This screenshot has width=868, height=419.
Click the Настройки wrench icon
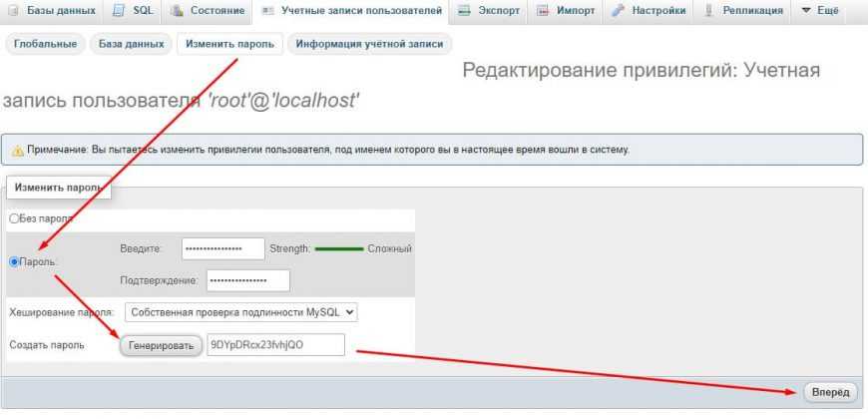(619, 11)
